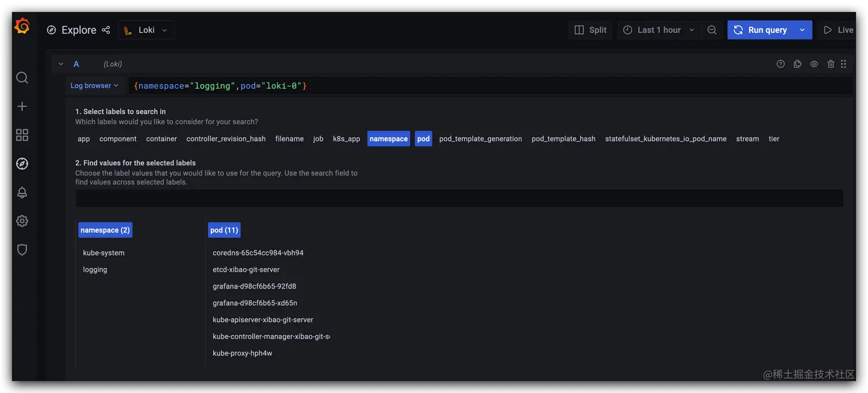Toggle the component label

(x=118, y=139)
